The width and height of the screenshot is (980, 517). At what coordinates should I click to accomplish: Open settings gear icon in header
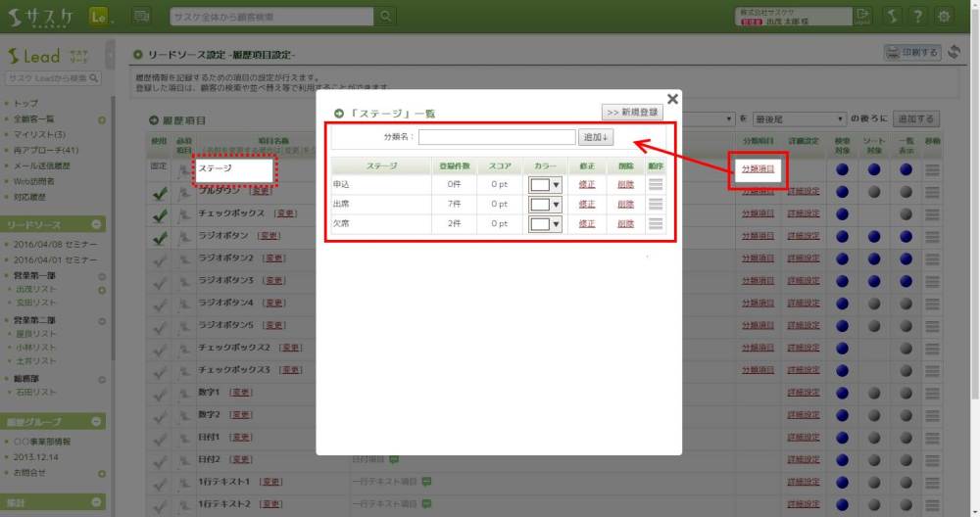coord(945,16)
